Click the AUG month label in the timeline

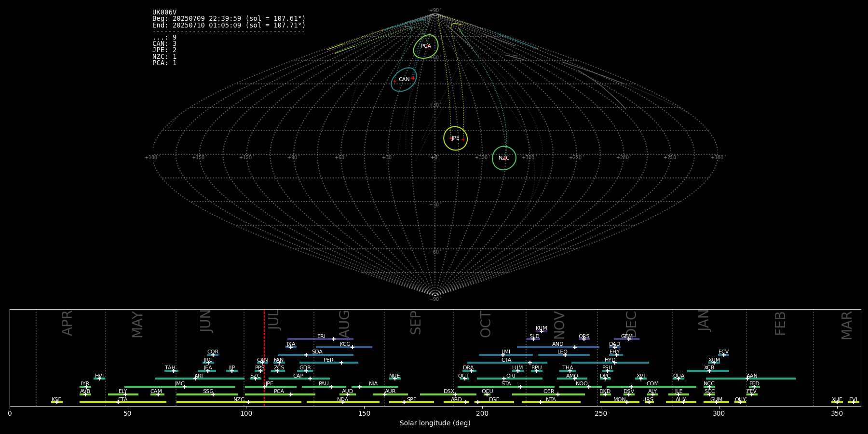click(344, 325)
